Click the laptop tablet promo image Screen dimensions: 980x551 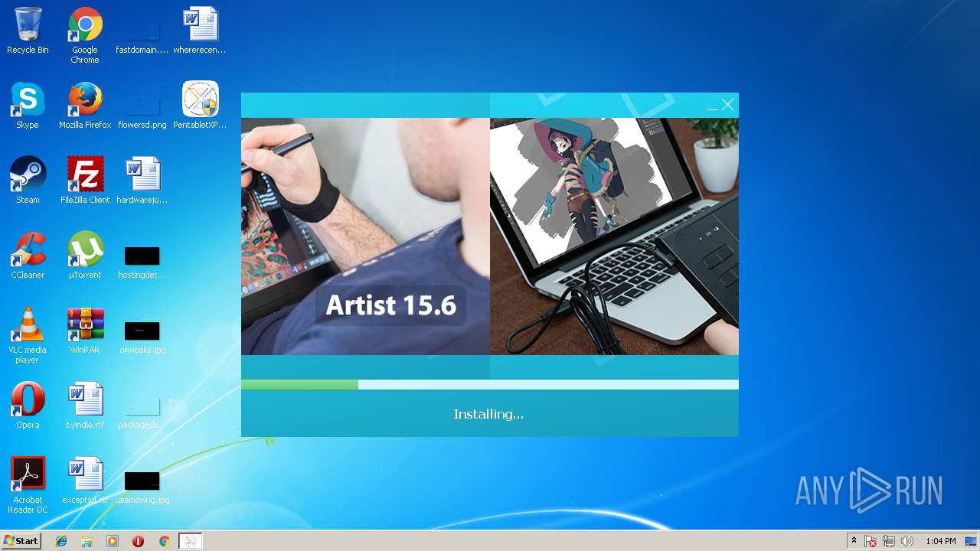coord(614,236)
